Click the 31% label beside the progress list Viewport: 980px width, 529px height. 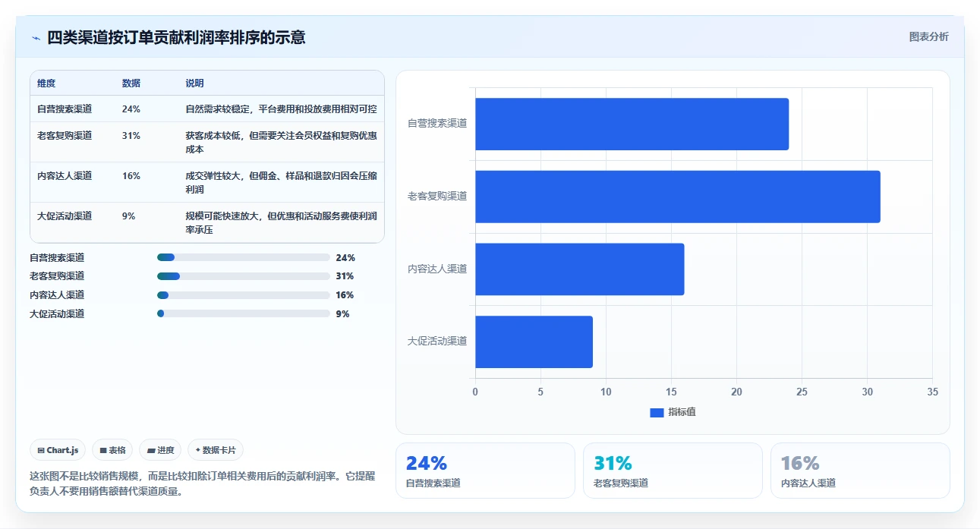point(345,276)
